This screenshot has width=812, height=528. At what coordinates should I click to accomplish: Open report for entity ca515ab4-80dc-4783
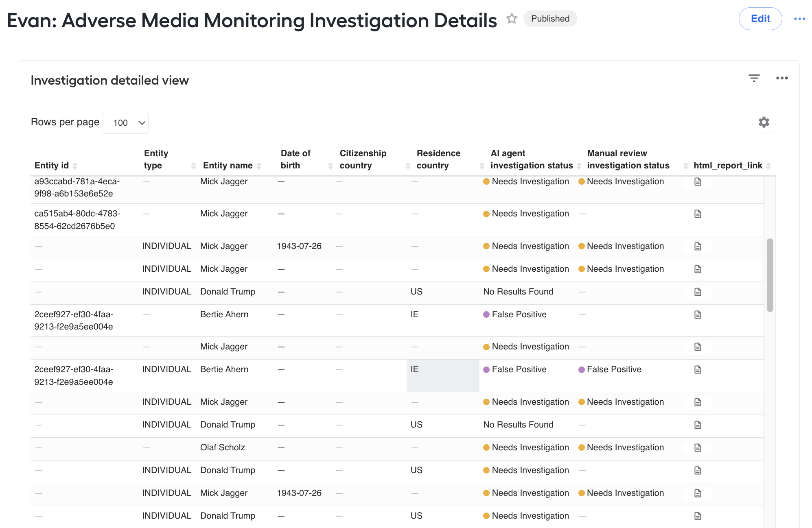click(698, 214)
